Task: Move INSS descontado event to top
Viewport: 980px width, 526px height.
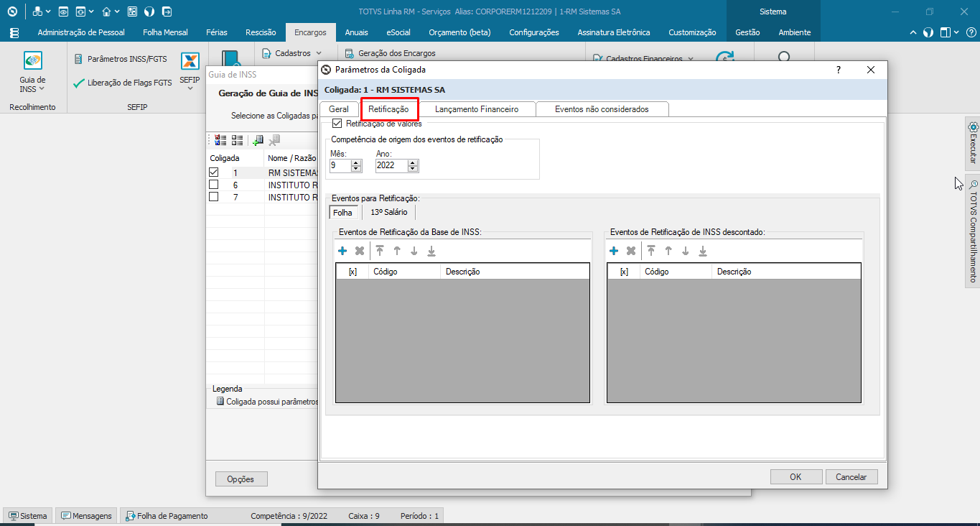Action: point(651,251)
